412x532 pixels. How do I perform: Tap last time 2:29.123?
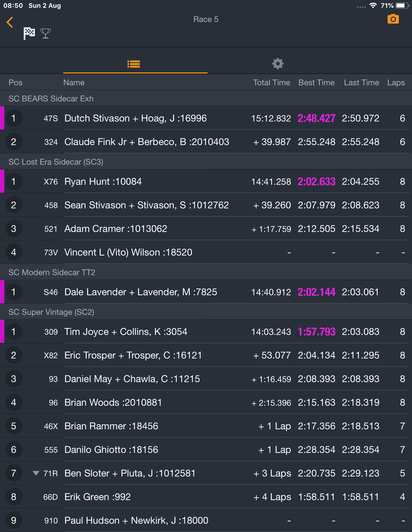tap(360, 473)
